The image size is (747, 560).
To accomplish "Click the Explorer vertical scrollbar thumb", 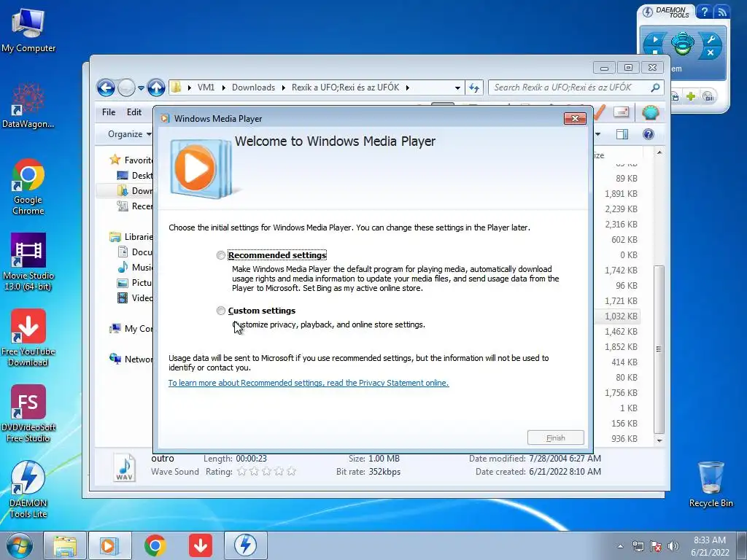I will (x=659, y=349).
